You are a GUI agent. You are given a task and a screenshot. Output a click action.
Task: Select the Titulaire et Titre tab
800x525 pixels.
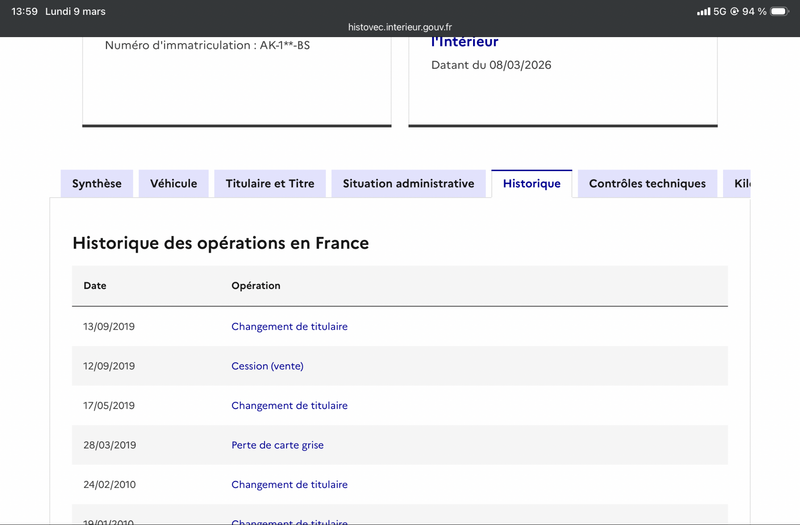(270, 184)
